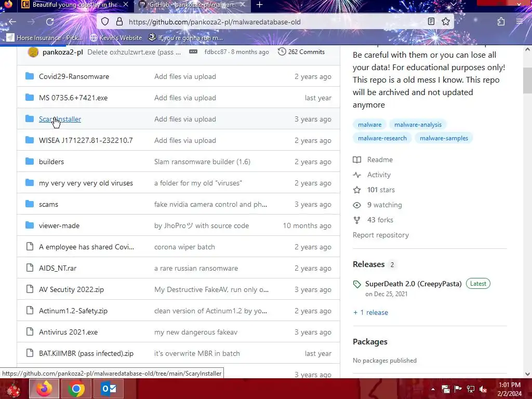Open 'a rare russian ransomware' commit message

pyautogui.click(x=196, y=269)
